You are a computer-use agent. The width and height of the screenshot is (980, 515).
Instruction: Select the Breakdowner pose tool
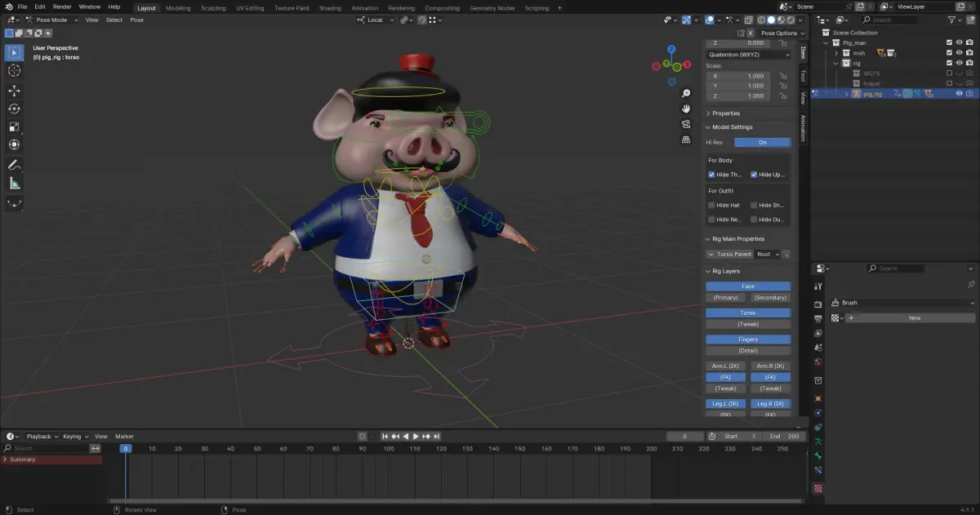click(x=14, y=203)
